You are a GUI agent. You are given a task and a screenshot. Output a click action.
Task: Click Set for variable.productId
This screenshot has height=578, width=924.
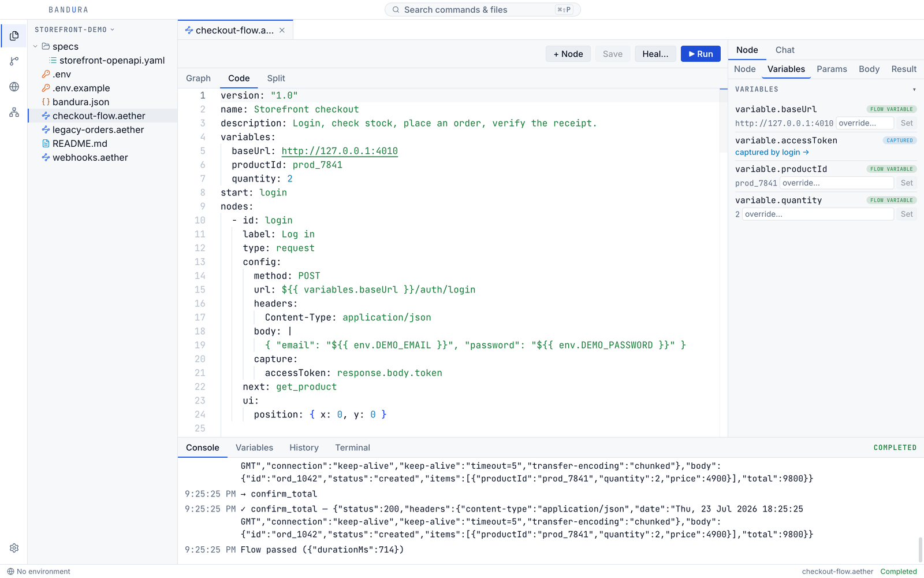907,183
